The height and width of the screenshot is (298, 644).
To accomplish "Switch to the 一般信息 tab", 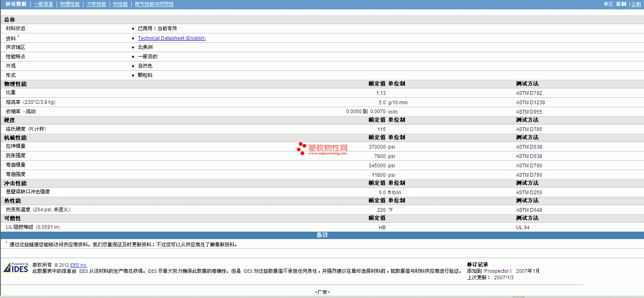I will [43, 4].
